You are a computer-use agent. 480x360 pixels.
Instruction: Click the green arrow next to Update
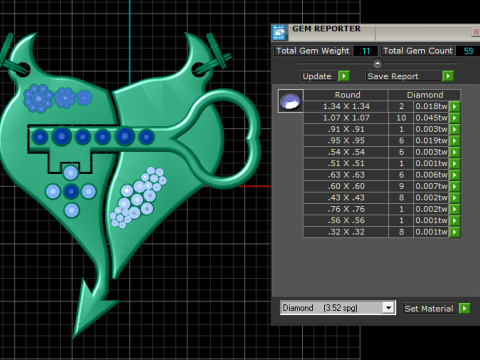point(344,76)
